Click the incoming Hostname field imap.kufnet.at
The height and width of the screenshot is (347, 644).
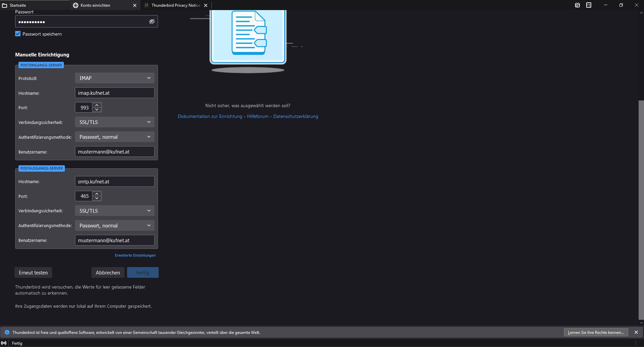(x=115, y=93)
